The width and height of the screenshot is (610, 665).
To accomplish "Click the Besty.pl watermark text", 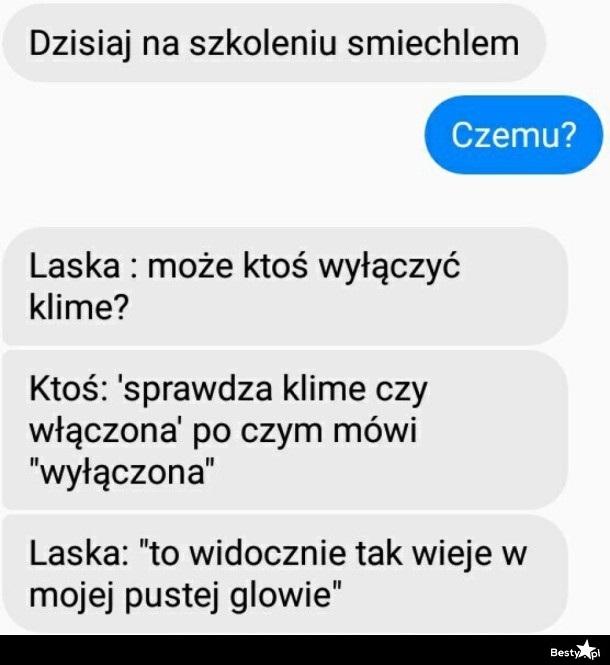I will click(575, 652).
